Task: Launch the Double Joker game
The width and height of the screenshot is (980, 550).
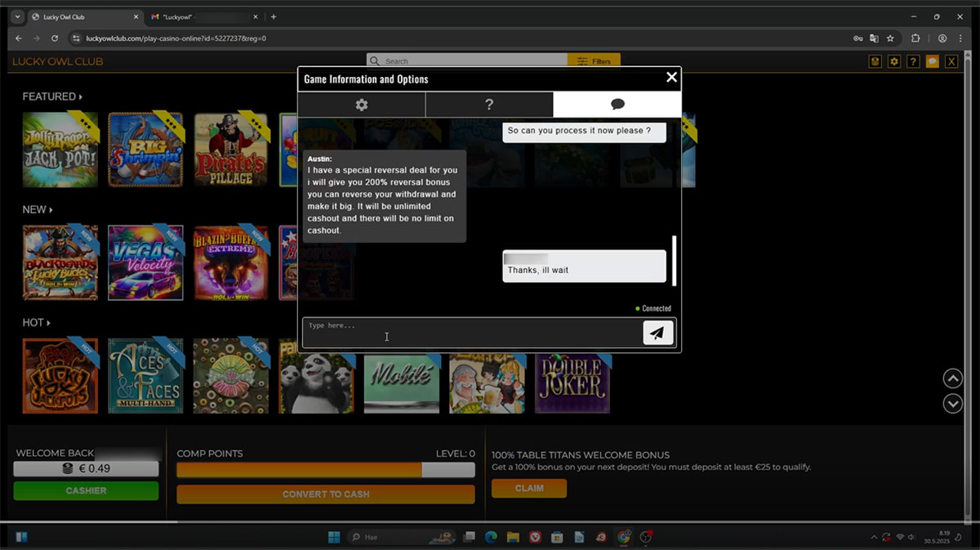Action: (x=572, y=382)
